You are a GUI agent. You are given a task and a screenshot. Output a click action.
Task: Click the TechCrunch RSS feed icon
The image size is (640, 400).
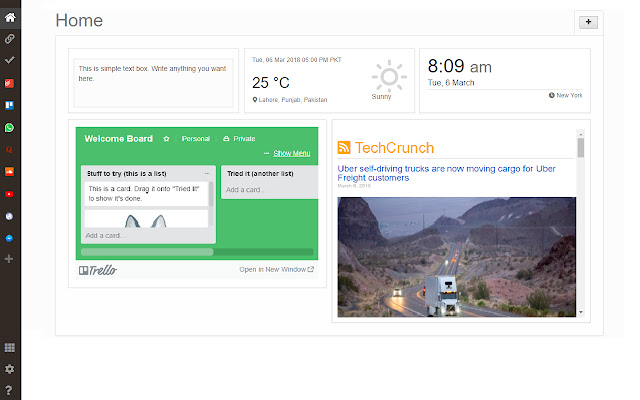(x=344, y=147)
